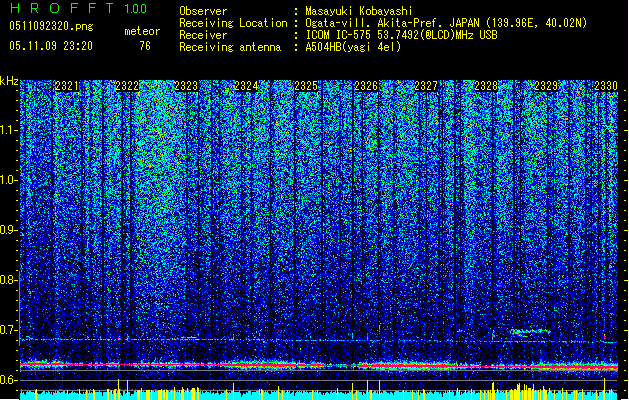
Task: Select the file name 0511092320.png
Action: [x=51, y=27]
